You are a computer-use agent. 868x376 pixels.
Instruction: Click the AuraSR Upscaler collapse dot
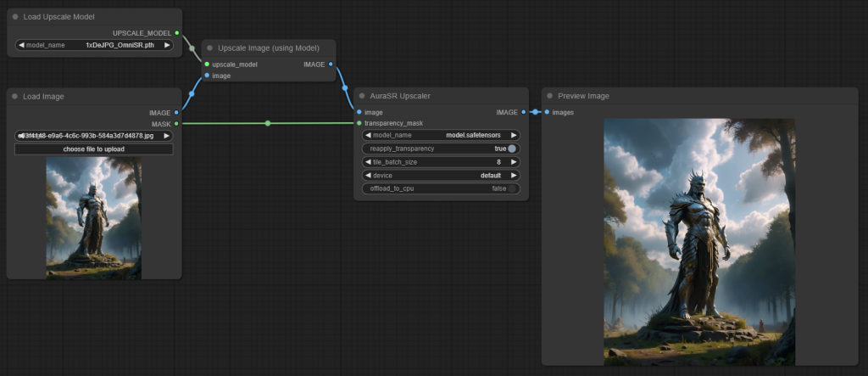tap(362, 96)
